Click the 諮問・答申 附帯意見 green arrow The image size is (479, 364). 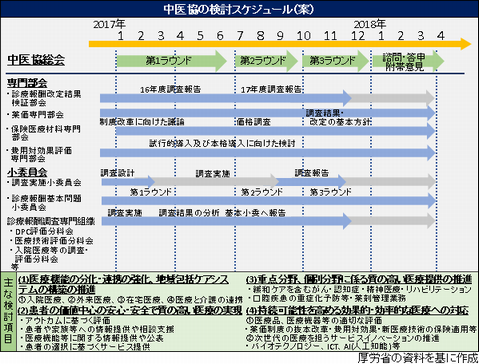click(408, 61)
